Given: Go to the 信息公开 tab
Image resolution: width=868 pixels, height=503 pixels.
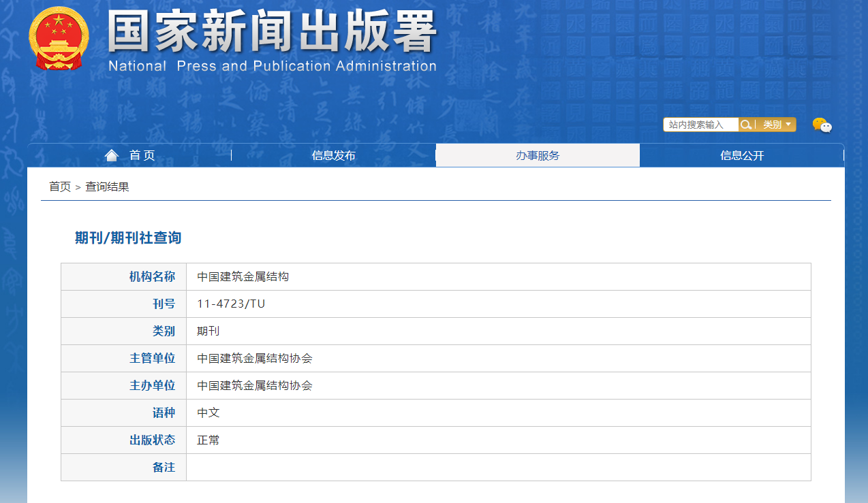Looking at the screenshot, I should point(741,156).
